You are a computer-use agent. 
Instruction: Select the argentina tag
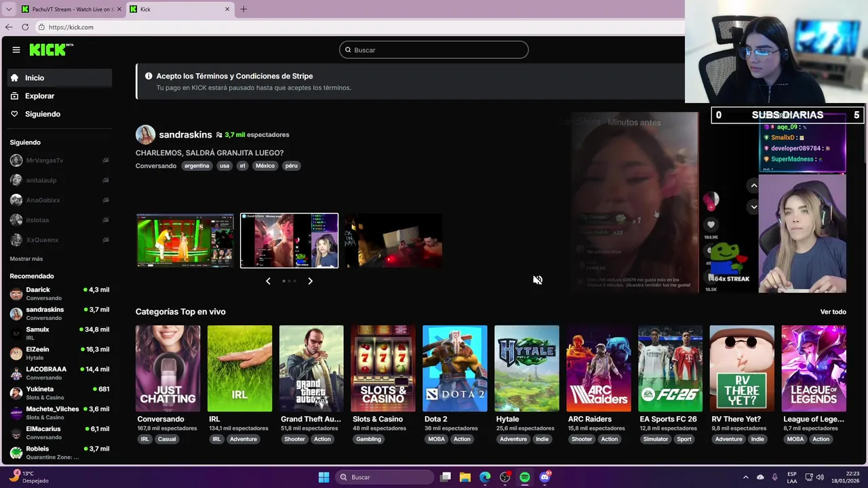[x=197, y=165]
